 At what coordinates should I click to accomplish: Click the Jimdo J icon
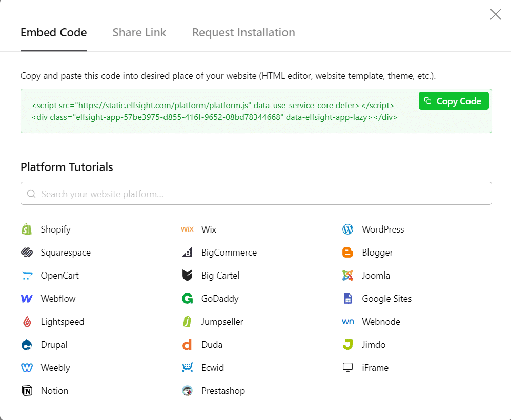click(x=348, y=345)
